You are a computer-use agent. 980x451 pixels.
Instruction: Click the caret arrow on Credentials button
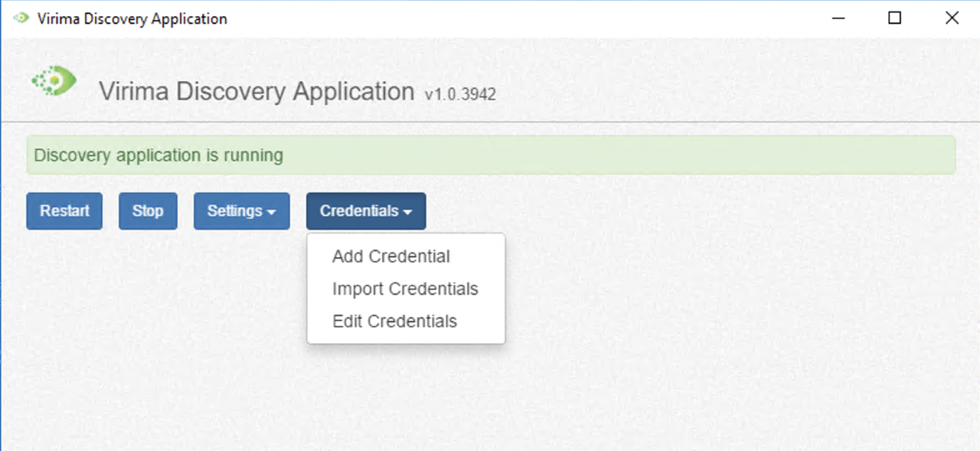tap(408, 212)
